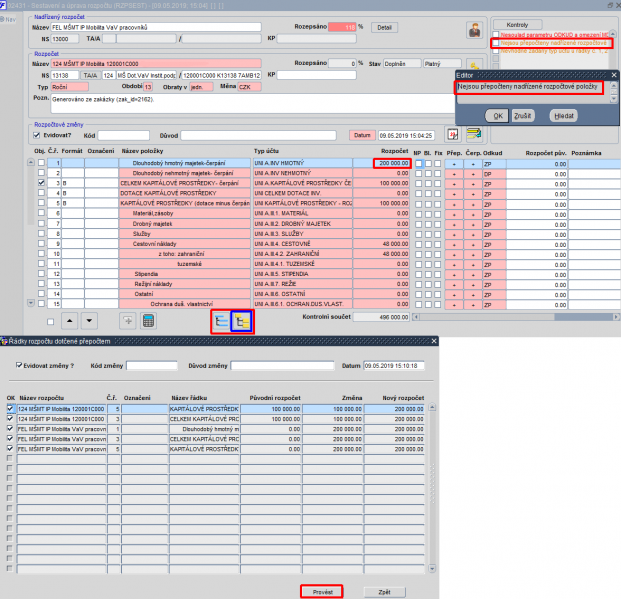Click the plus add-row icon below the table

pyautogui.click(x=128, y=321)
